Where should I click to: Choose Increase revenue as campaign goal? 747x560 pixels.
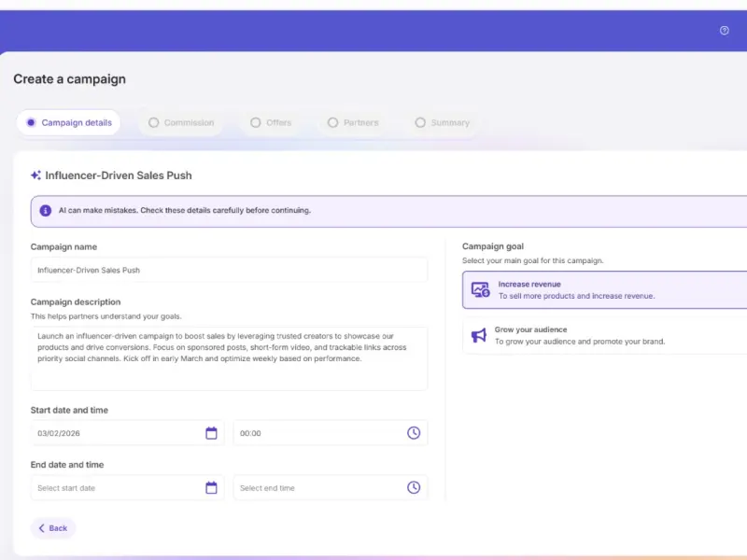point(604,290)
